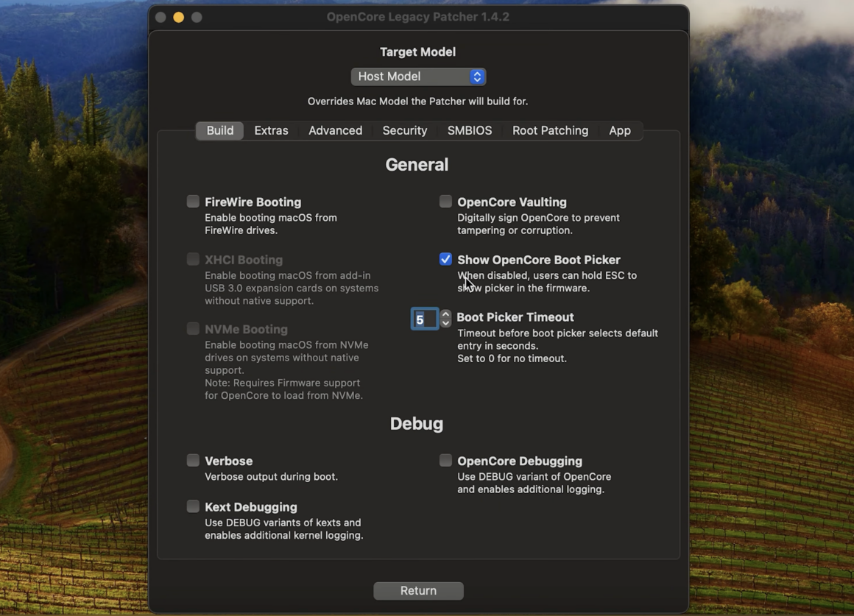The height and width of the screenshot is (616, 854).
Task: Enable the Verbose boot checkbox
Action: [x=193, y=461]
